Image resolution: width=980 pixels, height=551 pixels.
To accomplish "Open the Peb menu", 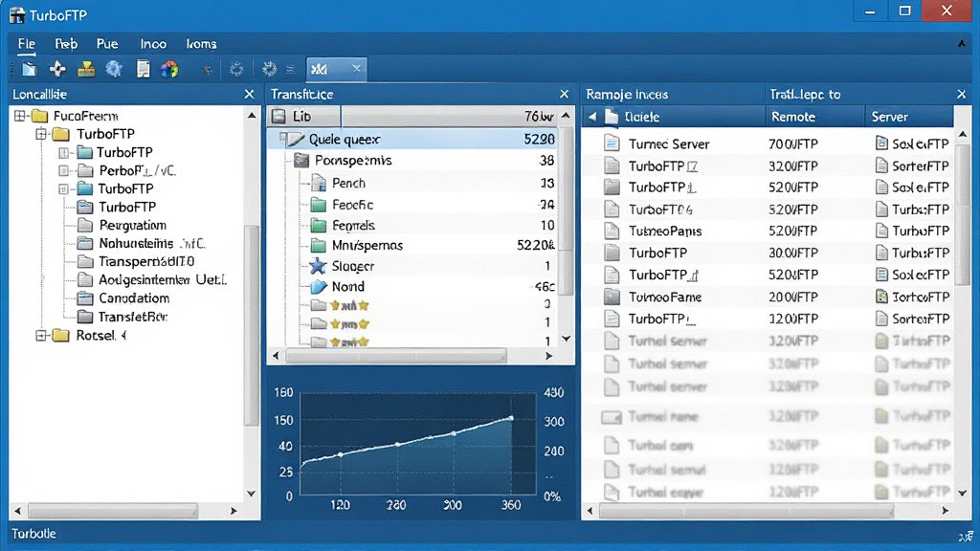I will [x=66, y=44].
